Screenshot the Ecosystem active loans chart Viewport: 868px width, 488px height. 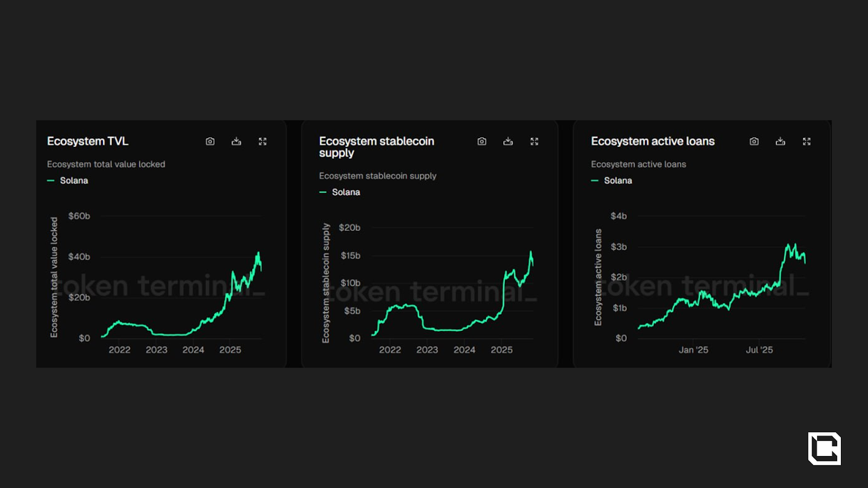[x=754, y=142]
